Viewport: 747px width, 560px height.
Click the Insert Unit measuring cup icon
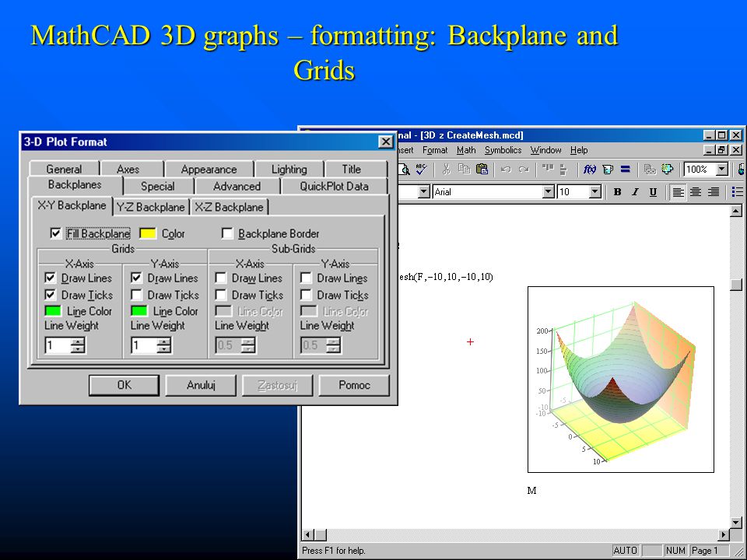pyautogui.click(x=608, y=169)
